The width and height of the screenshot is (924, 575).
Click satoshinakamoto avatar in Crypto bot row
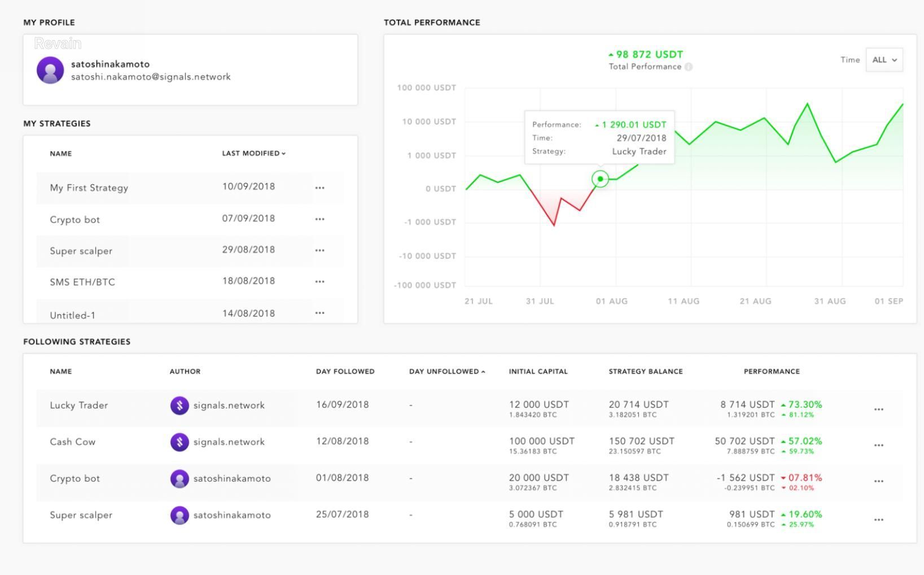pos(179,479)
